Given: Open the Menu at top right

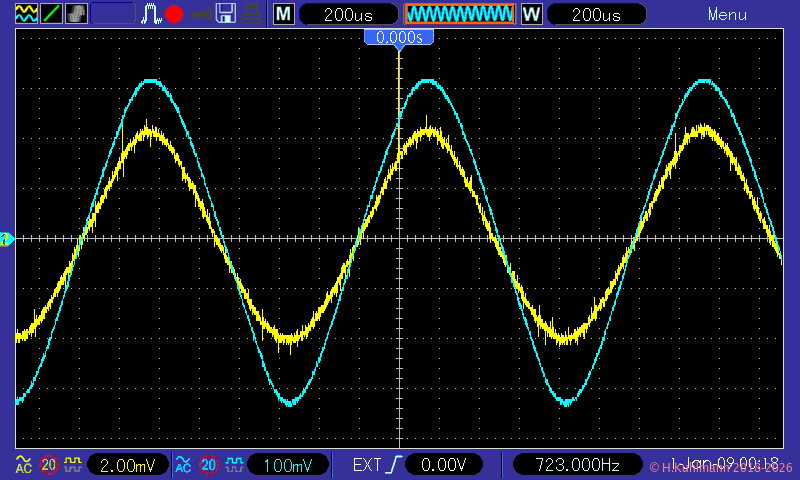Looking at the screenshot, I should tap(727, 14).
